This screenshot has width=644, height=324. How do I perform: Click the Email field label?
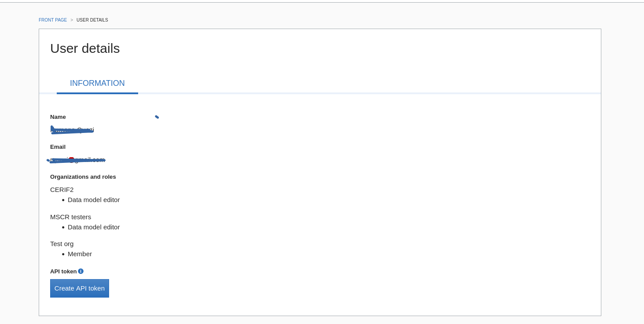tap(58, 147)
